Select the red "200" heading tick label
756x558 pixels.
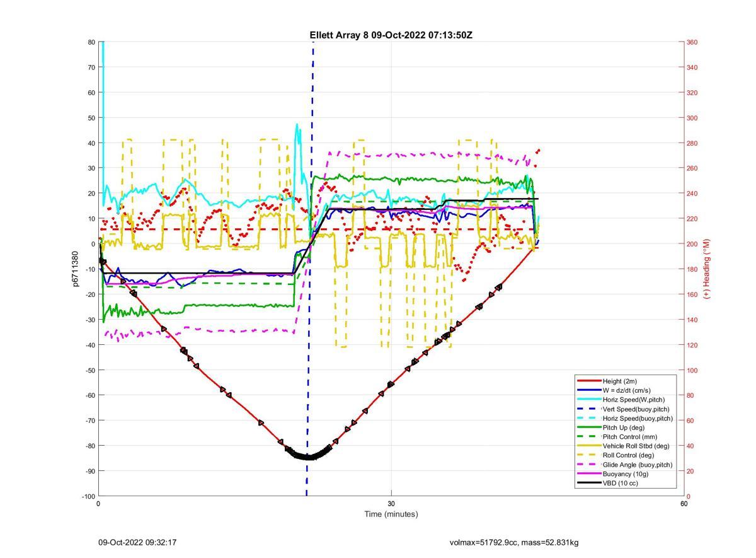pyautogui.click(x=692, y=244)
